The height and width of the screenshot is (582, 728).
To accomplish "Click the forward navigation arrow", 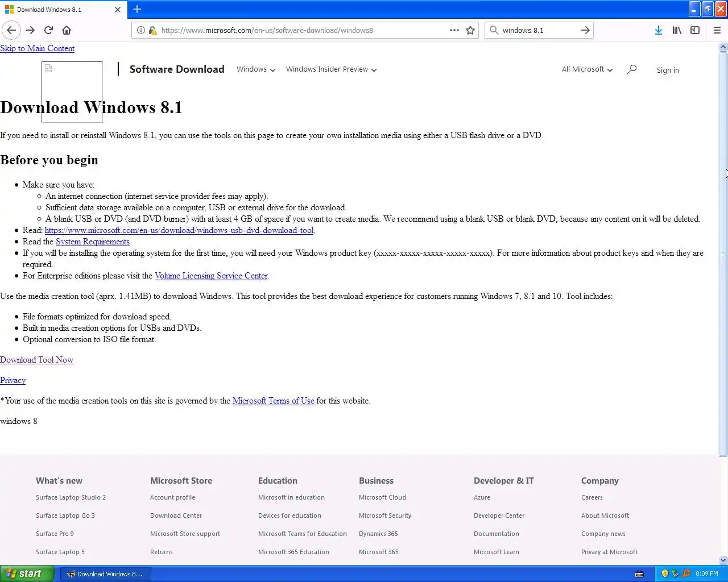I will pyautogui.click(x=30, y=30).
